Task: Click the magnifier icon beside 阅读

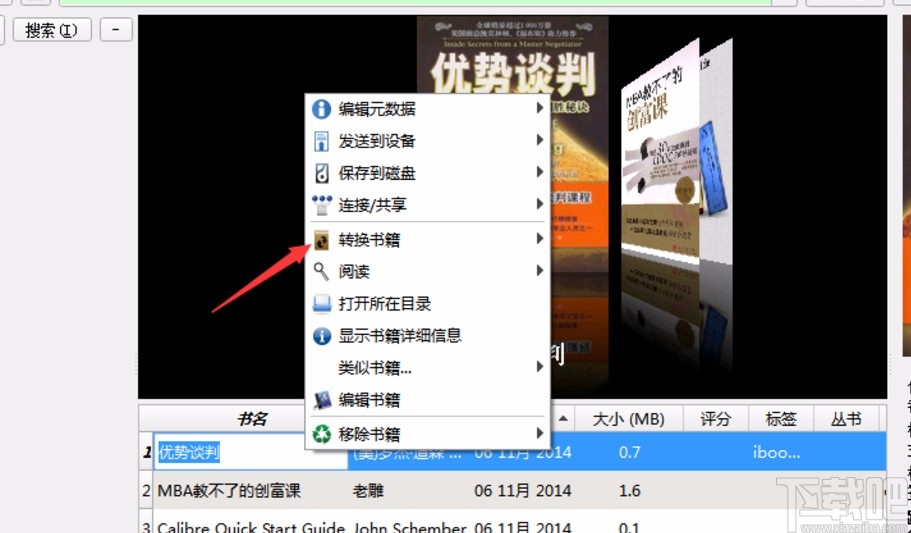Action: [x=321, y=271]
